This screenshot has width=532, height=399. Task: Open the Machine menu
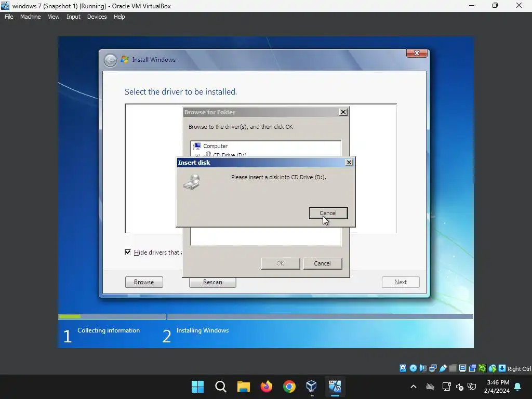(x=31, y=17)
